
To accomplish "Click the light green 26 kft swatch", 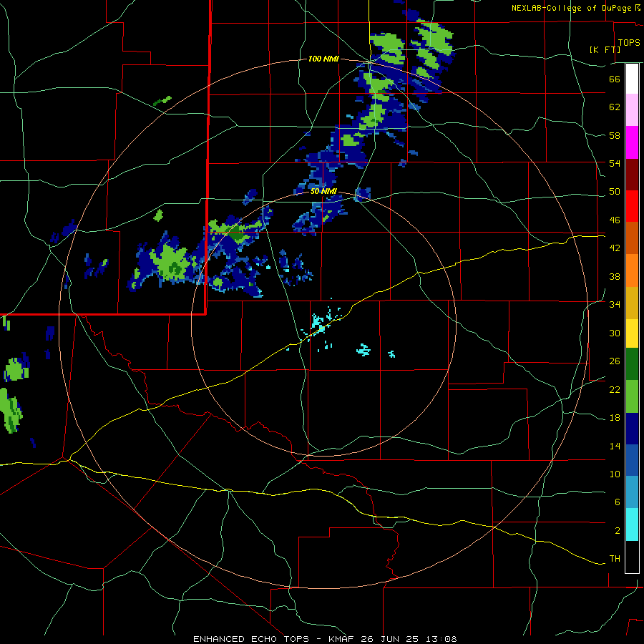I will [x=632, y=396].
